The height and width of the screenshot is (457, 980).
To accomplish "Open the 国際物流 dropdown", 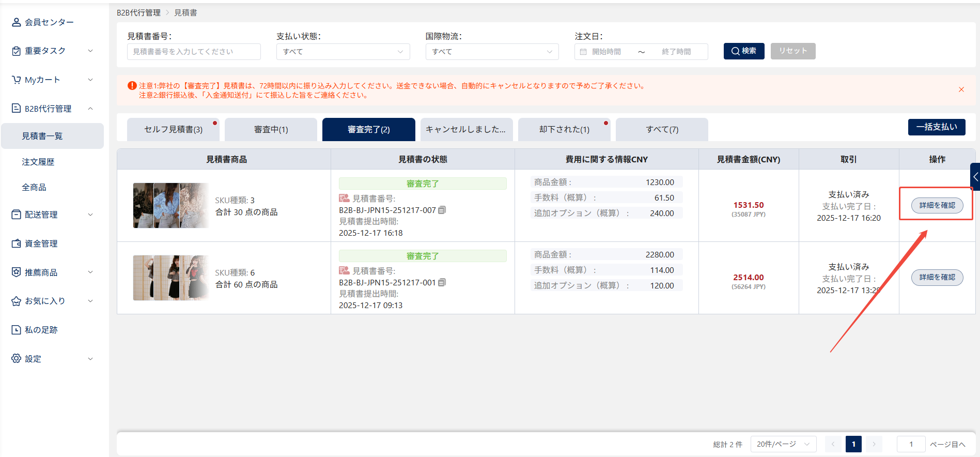I will tap(492, 52).
